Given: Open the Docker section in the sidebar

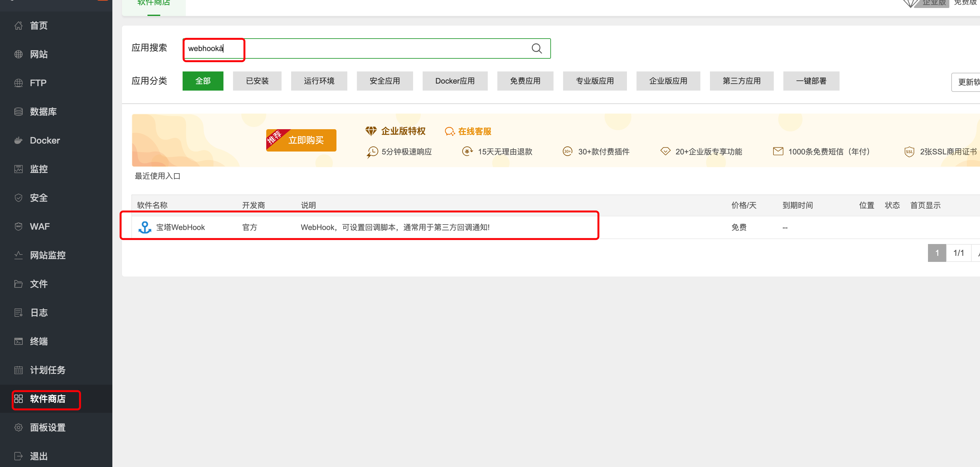Looking at the screenshot, I should pos(44,140).
